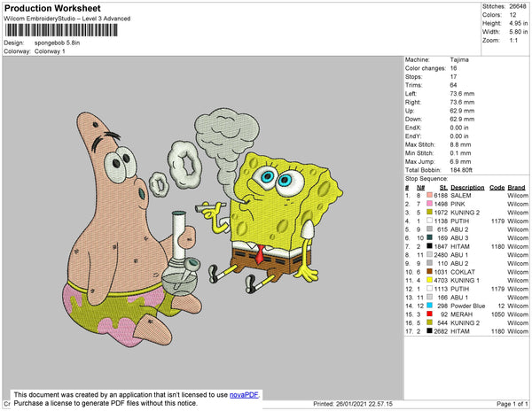Image resolution: width=532 pixels, height=411 pixels.
Task: Click the PINK description in row 2
Action: 458,204
